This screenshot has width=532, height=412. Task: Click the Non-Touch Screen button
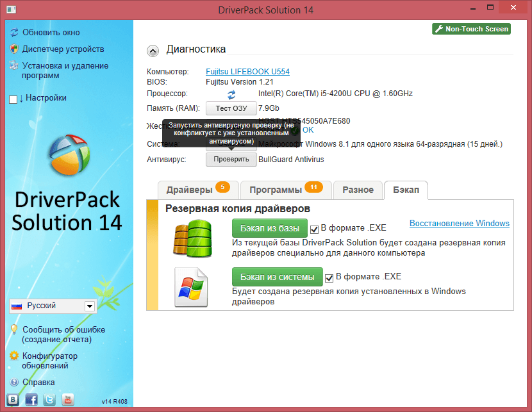point(471,29)
